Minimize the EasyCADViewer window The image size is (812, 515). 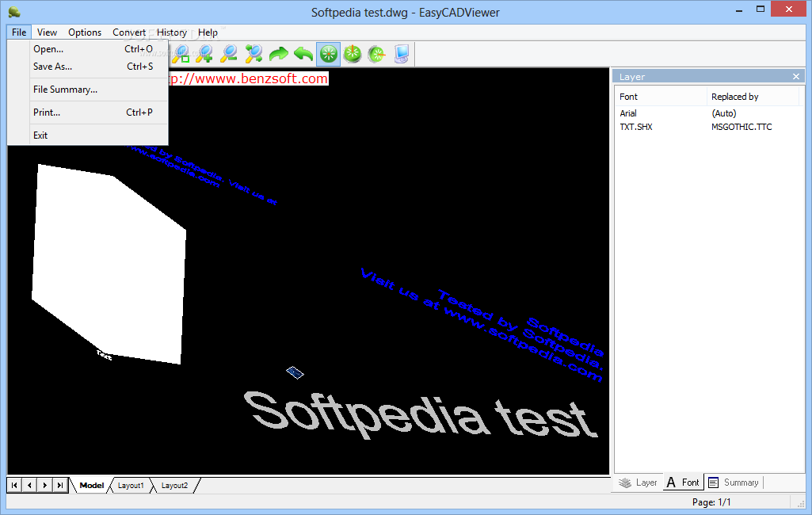pos(739,10)
